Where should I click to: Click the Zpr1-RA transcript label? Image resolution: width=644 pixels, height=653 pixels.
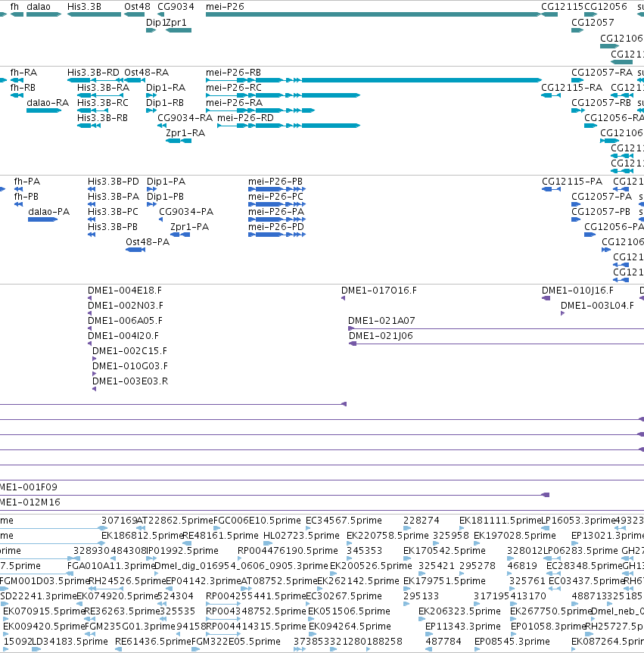(185, 133)
